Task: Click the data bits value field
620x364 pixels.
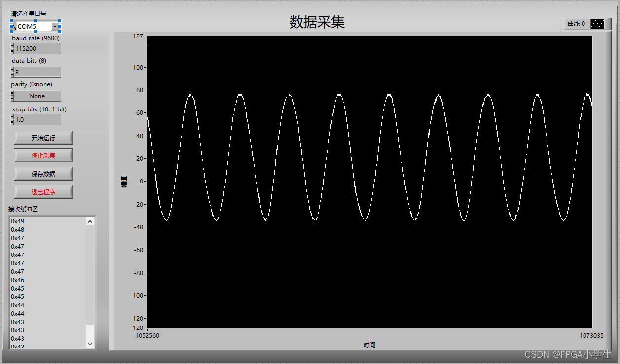Action: point(37,73)
